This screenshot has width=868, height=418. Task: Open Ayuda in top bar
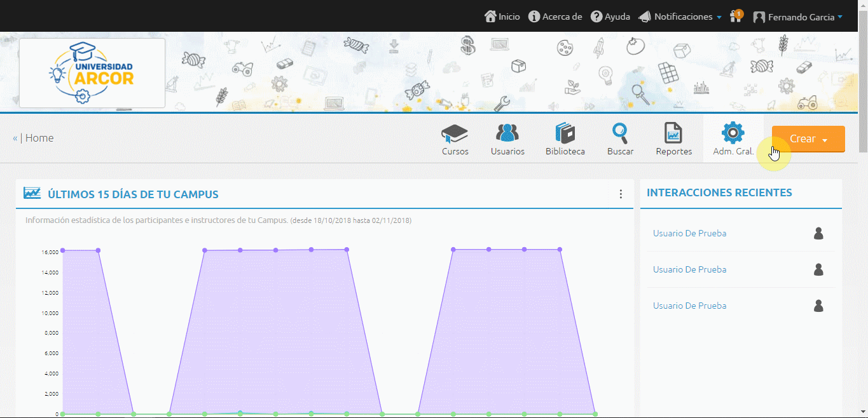point(617,17)
